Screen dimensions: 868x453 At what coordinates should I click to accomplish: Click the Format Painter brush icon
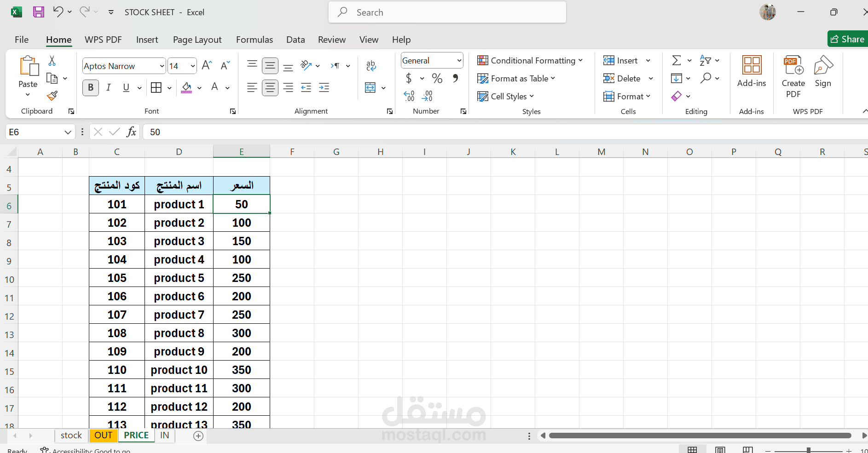pyautogui.click(x=52, y=96)
